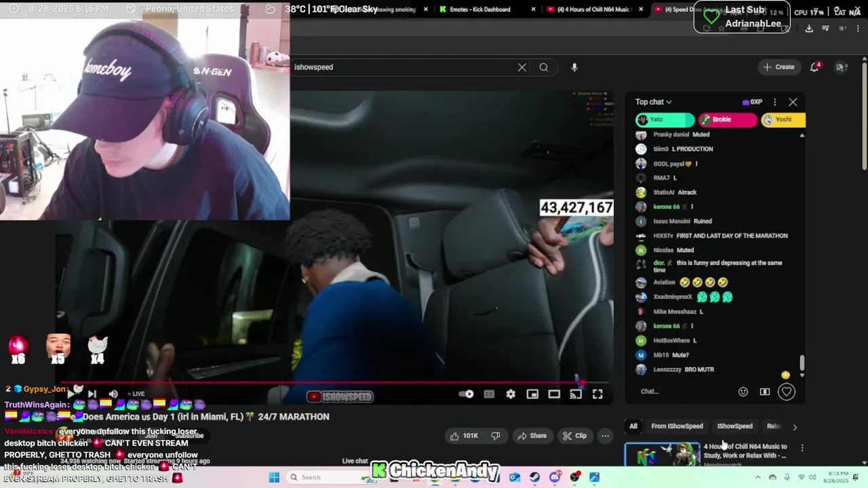Dislike the video

(496, 436)
